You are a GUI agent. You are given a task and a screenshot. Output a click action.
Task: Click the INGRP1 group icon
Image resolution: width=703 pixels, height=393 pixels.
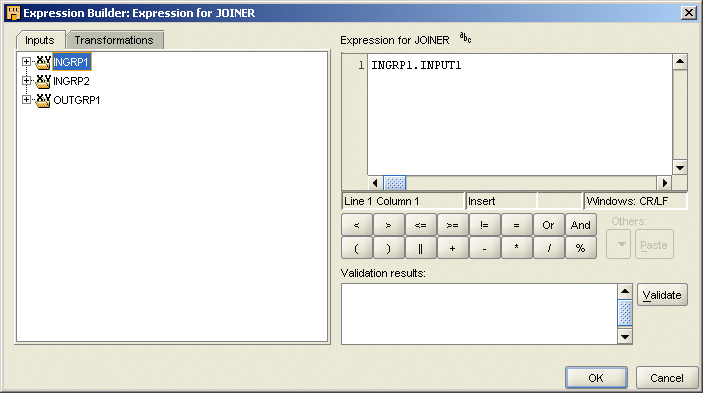click(43, 62)
